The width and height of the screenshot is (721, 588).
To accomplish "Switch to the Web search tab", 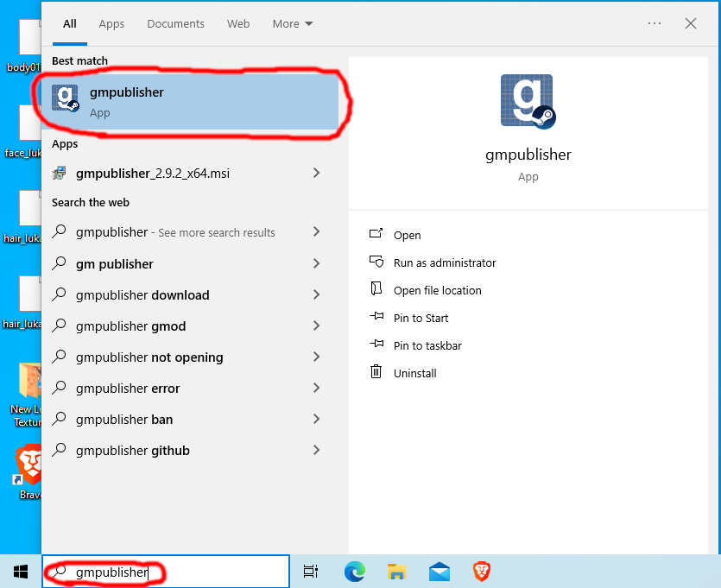I will [x=238, y=24].
